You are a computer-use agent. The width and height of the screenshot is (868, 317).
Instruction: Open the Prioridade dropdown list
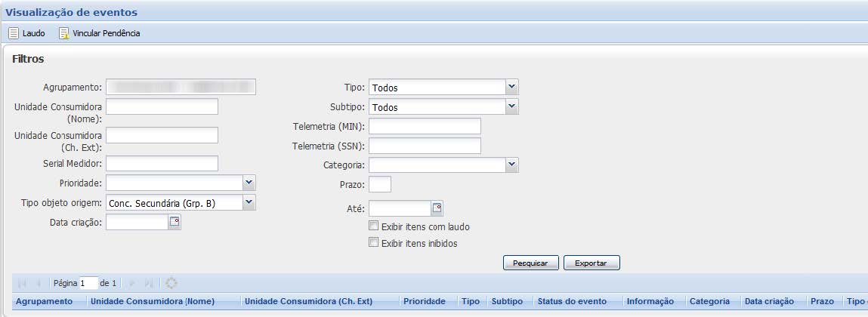249,183
